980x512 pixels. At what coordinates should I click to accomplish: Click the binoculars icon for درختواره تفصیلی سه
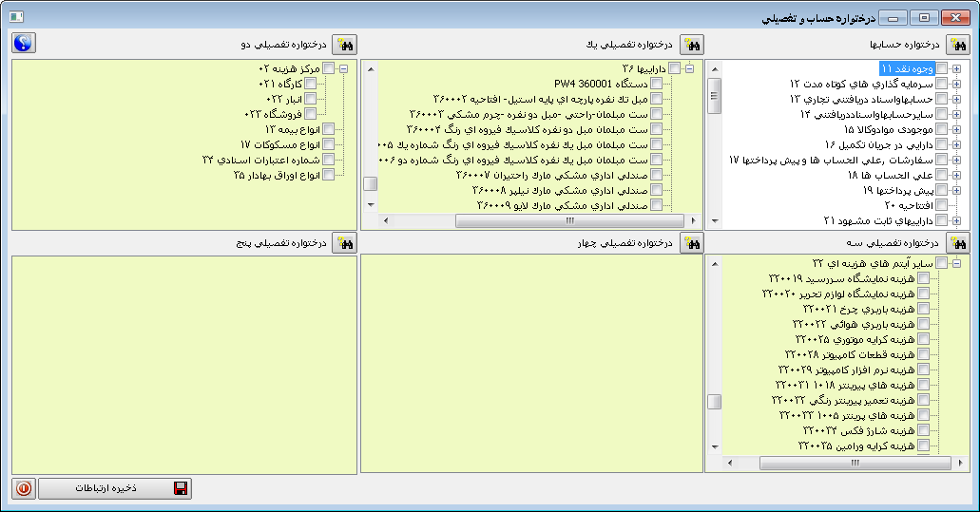(x=956, y=243)
